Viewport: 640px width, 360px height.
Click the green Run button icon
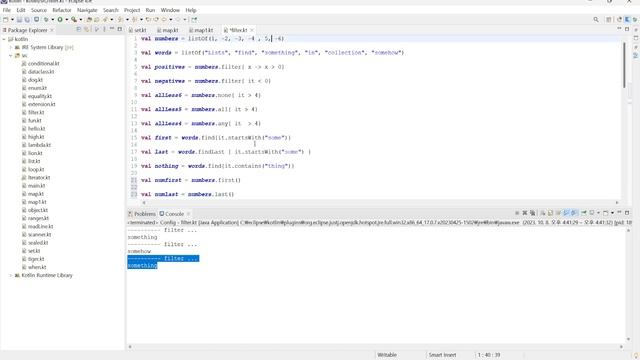60,20
